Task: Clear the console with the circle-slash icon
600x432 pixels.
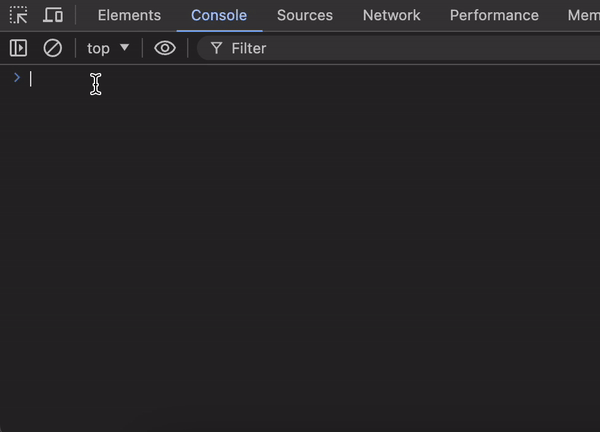Action: (x=53, y=48)
